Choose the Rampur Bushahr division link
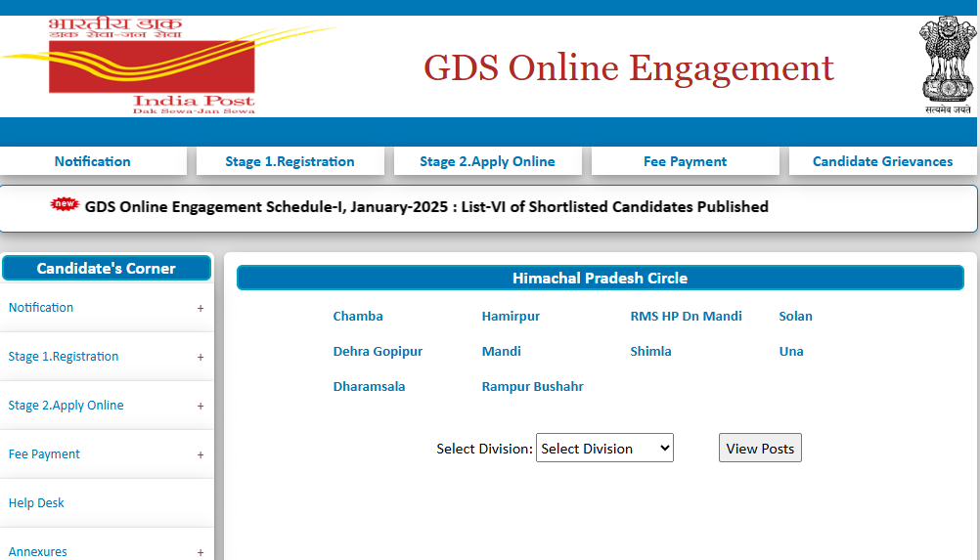The width and height of the screenshot is (980, 560). [x=532, y=386]
